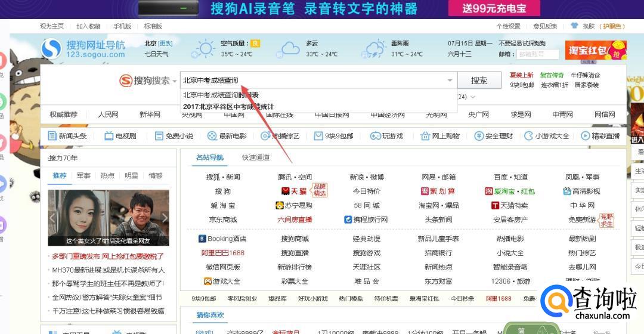
Task: Click the 更改 city link next to 北京
Action: (x=165, y=44)
